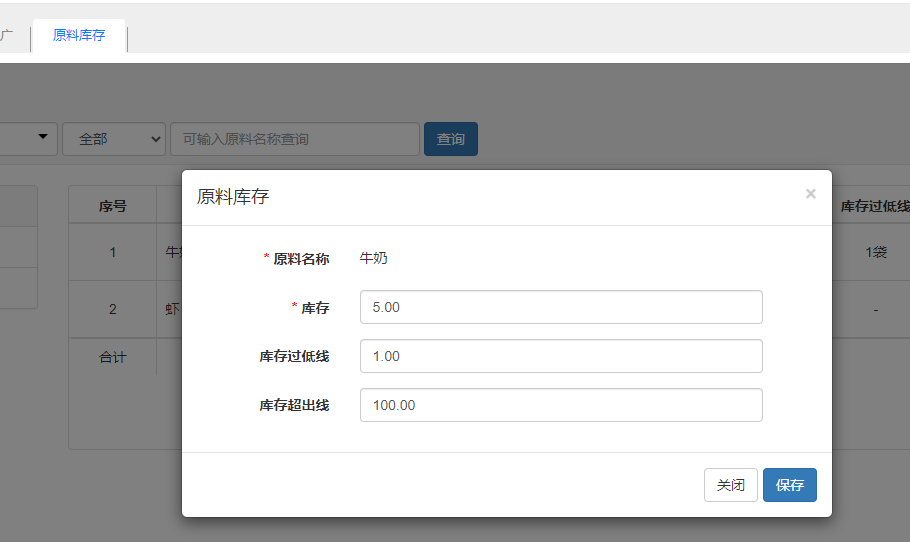910x542 pixels.
Task: Click the 序号 column header
Action: (x=112, y=206)
